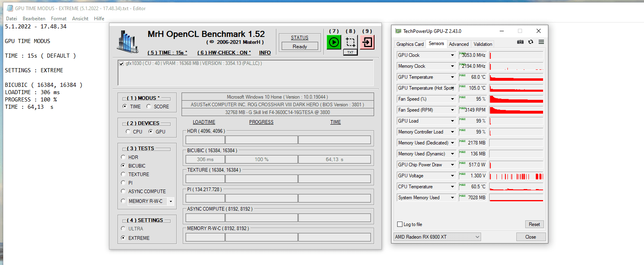Click the screenshot capture icon labeled (8)
The image size is (644, 265).
[x=351, y=42]
